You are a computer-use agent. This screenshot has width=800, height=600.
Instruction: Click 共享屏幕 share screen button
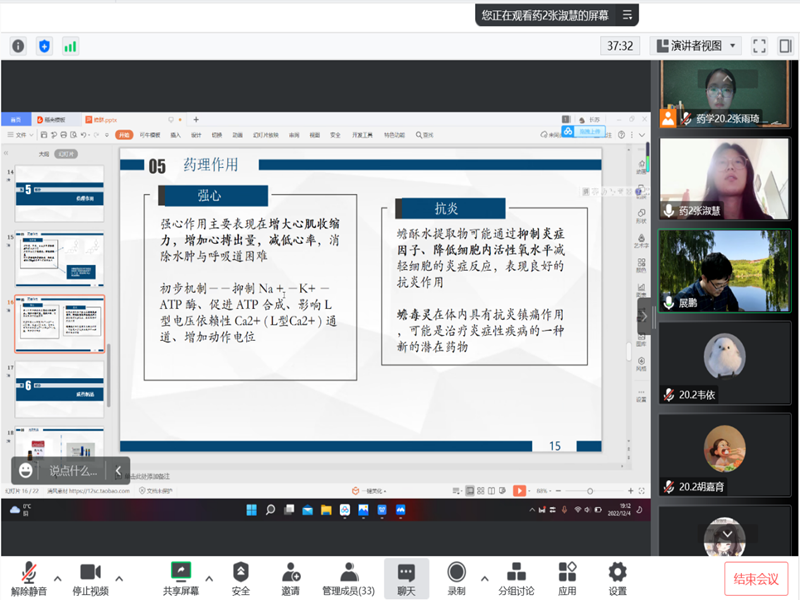[181, 573]
